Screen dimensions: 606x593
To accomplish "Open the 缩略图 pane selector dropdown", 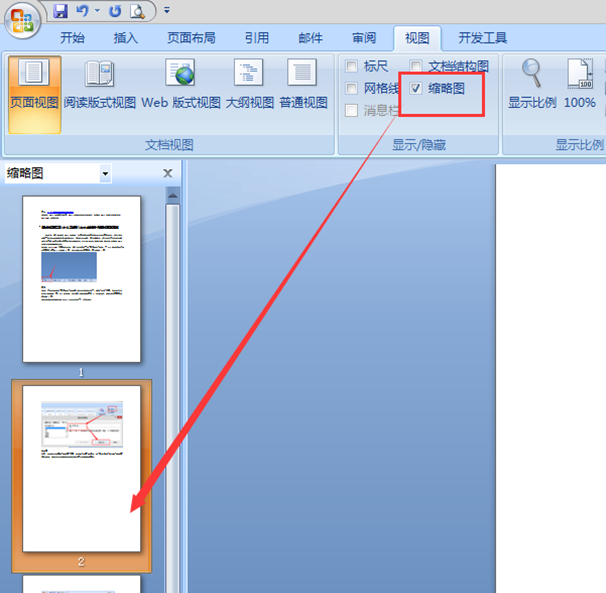I will point(105,174).
